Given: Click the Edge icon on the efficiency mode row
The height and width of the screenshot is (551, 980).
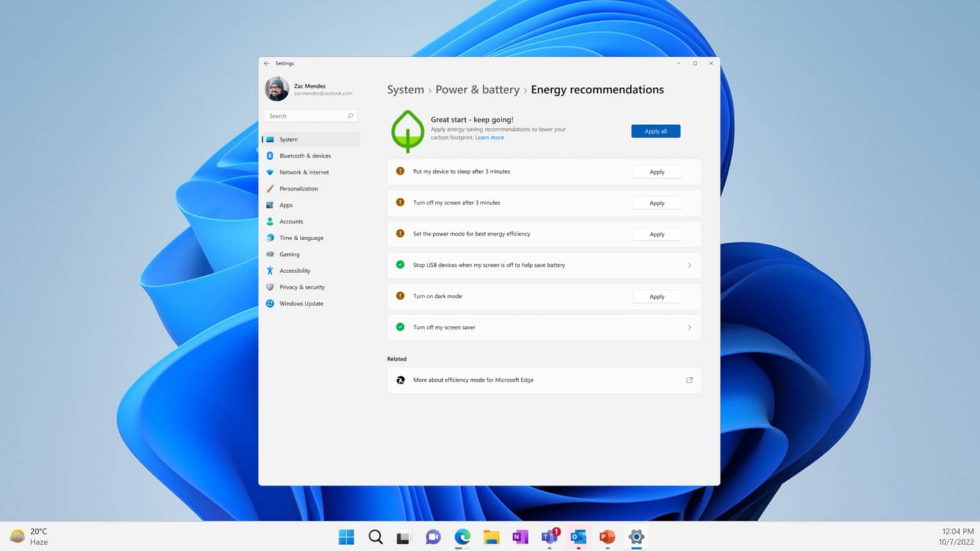Looking at the screenshot, I should pos(401,379).
